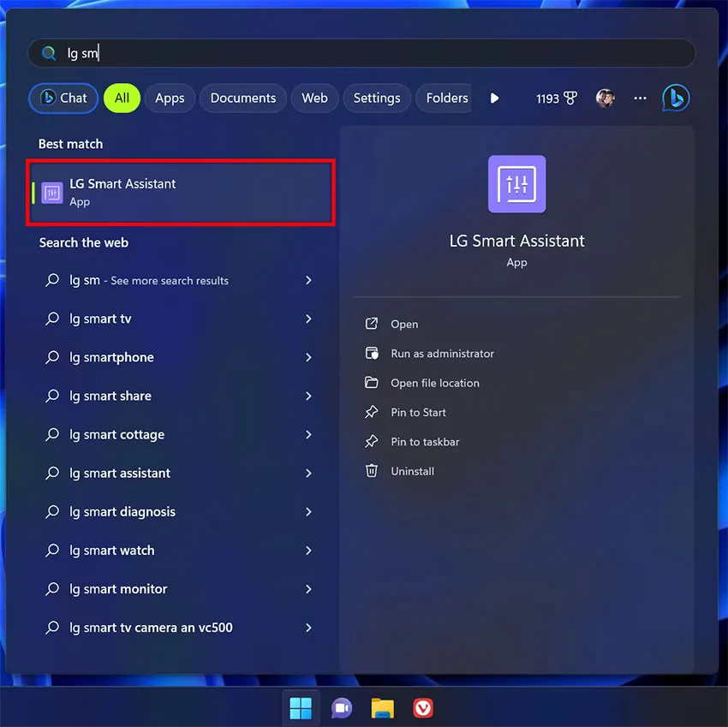Switch to the Apps filter
The width and height of the screenshot is (728, 727).
[x=170, y=98]
